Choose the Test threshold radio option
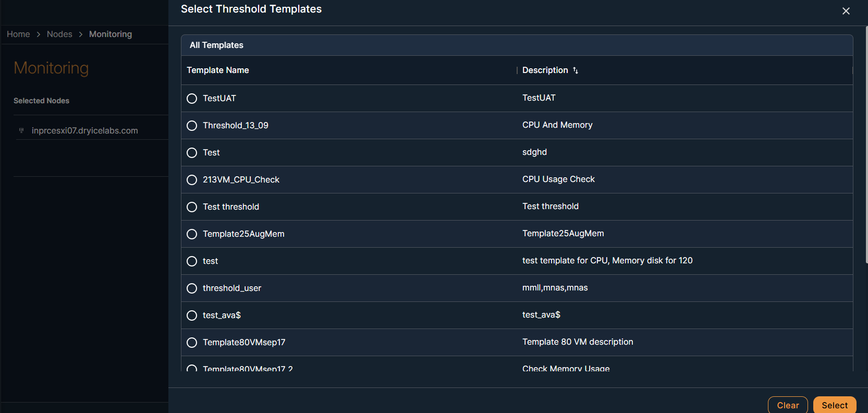Screen dimensions: 868x413 click(192, 207)
